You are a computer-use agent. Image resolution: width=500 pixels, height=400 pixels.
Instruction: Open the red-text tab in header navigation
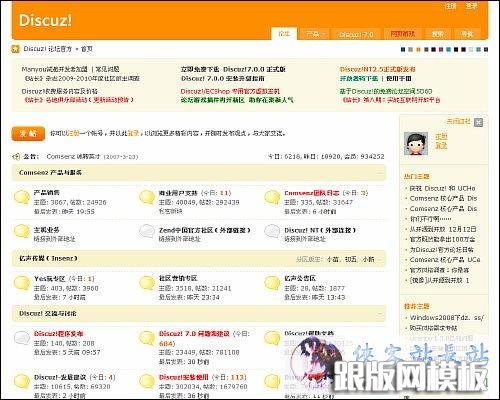(x=403, y=34)
